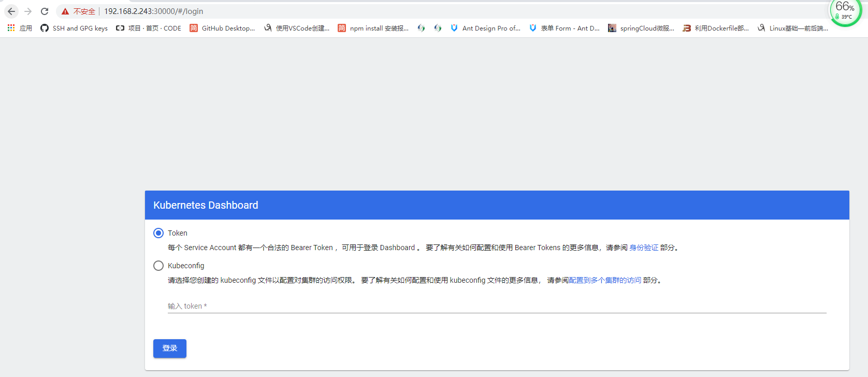Open the Ant Design Pro bookmark
Image resolution: width=868 pixels, height=377 pixels.
point(485,28)
